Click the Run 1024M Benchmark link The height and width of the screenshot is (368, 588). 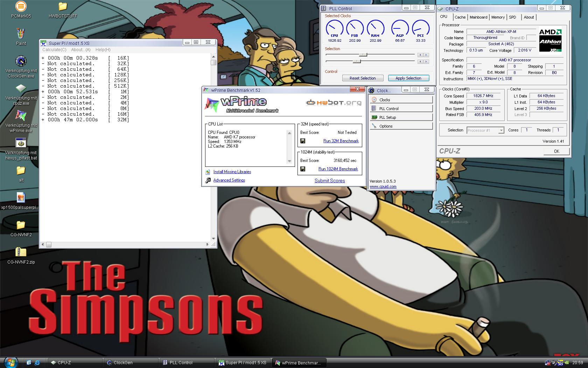point(338,169)
